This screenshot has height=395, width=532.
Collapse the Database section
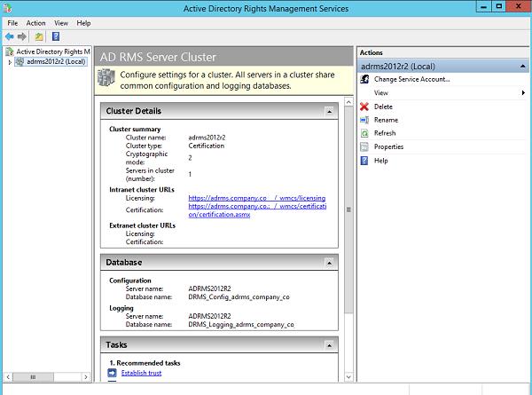[329, 263]
